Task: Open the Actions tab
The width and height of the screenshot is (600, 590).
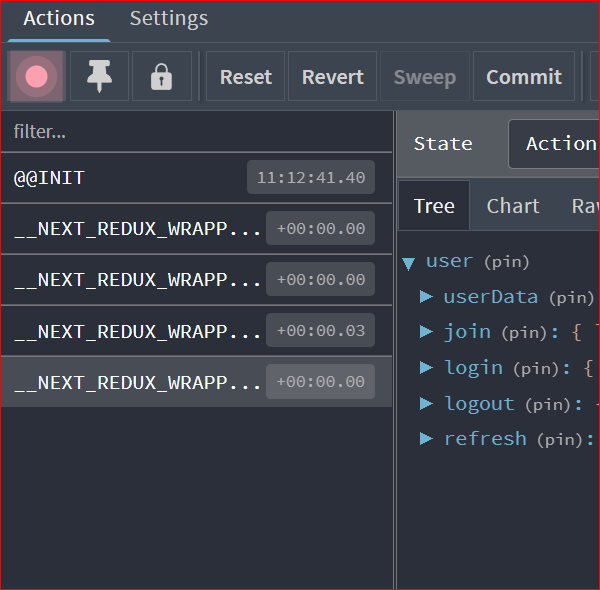Action: click(59, 18)
